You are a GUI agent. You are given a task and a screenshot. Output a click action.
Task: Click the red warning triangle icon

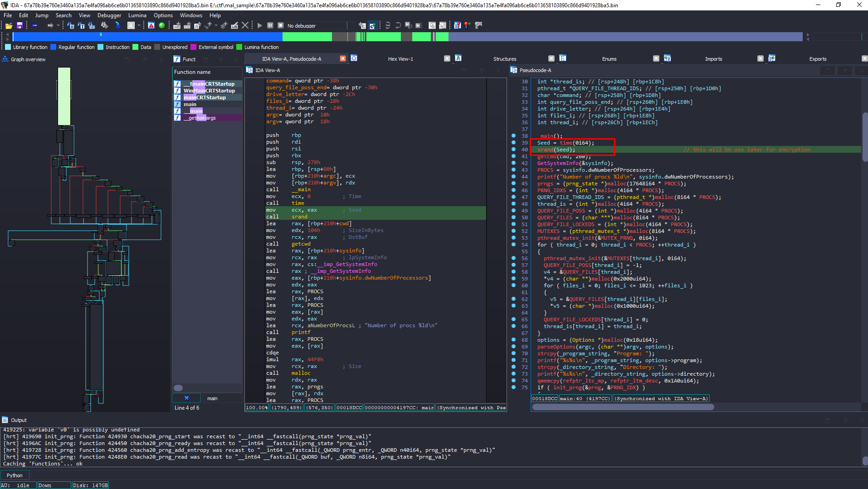151,25
